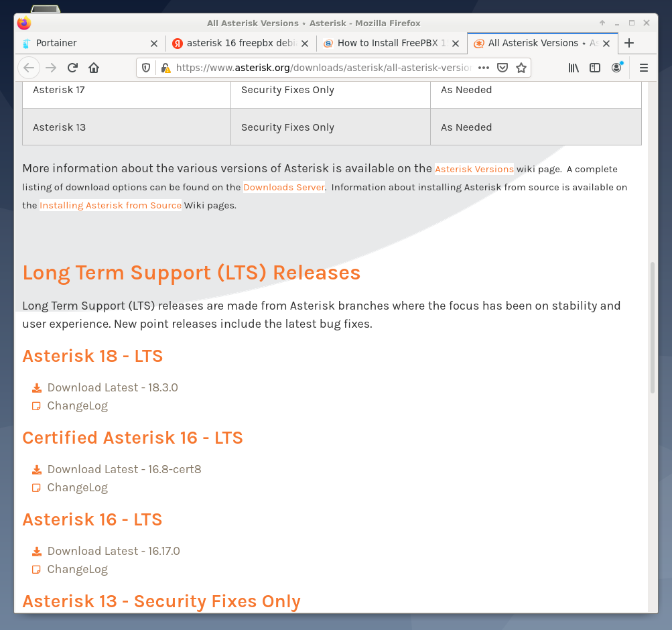This screenshot has width=672, height=630.
Task: Download Latest Asterisk 18.3.0
Action: pos(113,387)
